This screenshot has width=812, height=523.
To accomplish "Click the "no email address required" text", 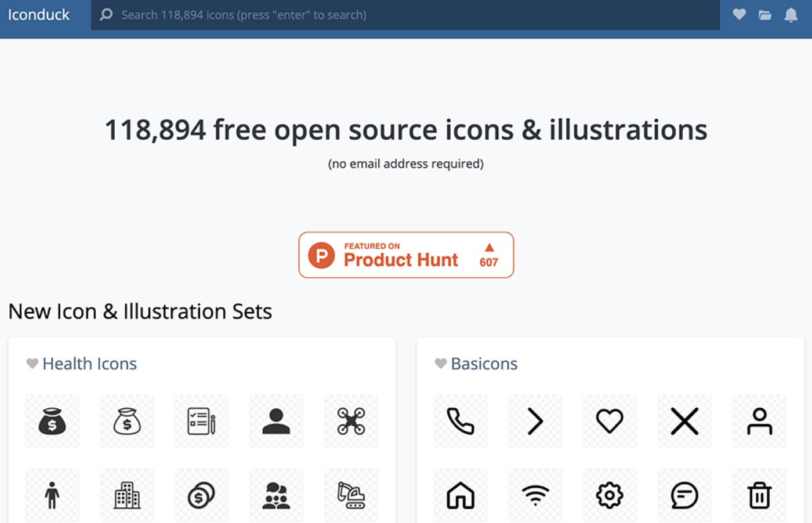I will pyautogui.click(x=406, y=164).
